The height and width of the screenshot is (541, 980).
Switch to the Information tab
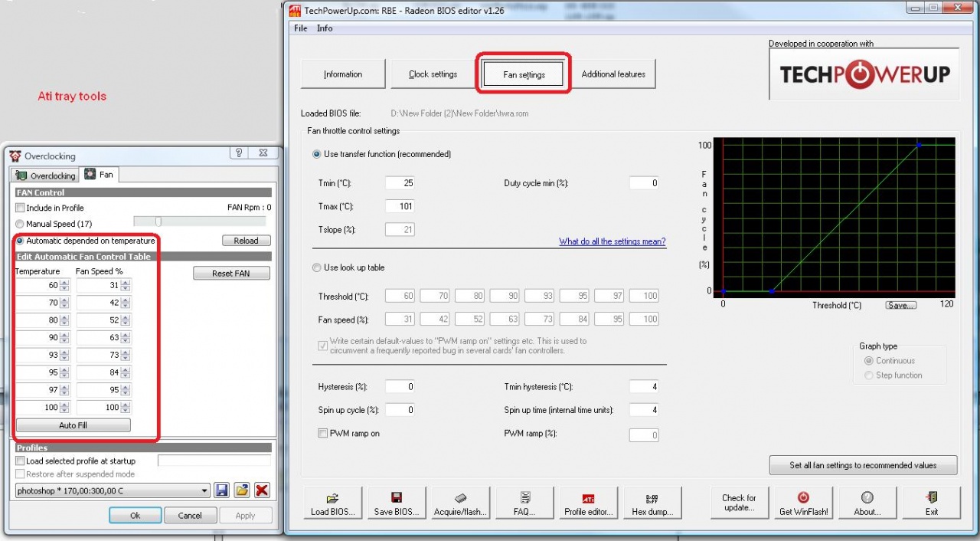pyautogui.click(x=343, y=74)
